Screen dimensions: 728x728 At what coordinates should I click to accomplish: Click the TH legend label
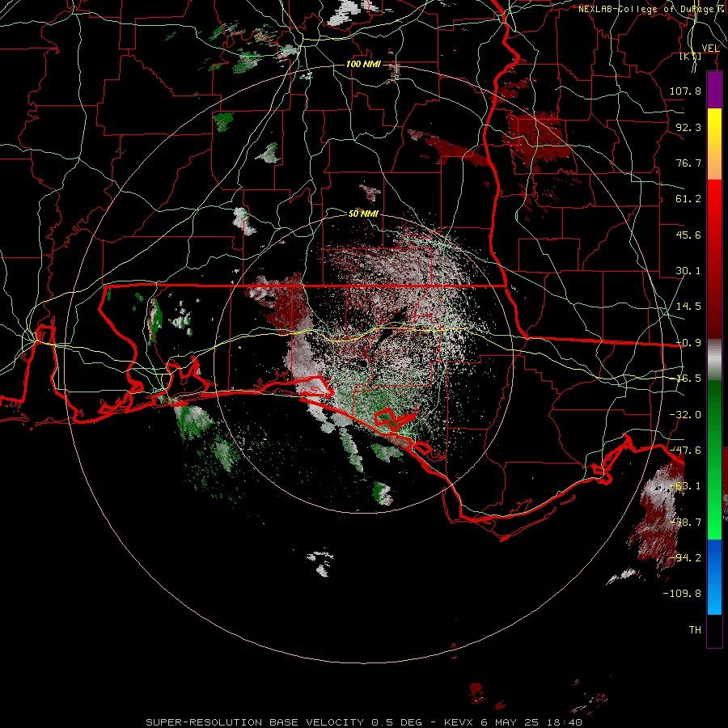(695, 630)
